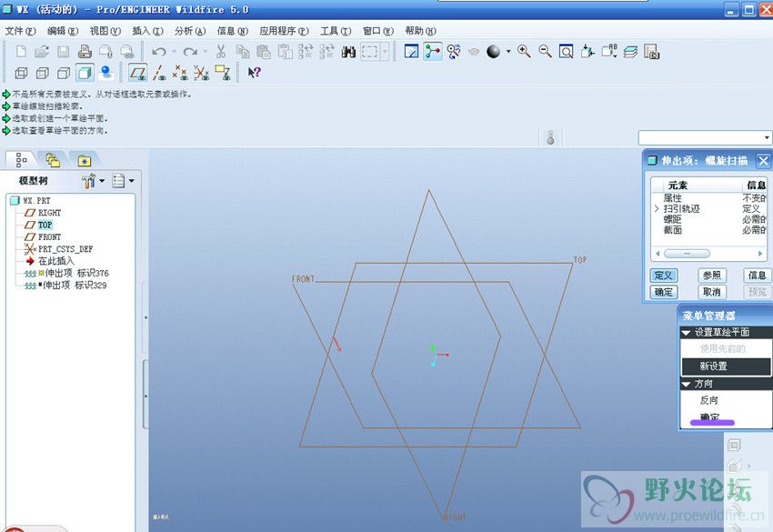
Task: Click the 确定 button beside 取消
Action: (664, 292)
